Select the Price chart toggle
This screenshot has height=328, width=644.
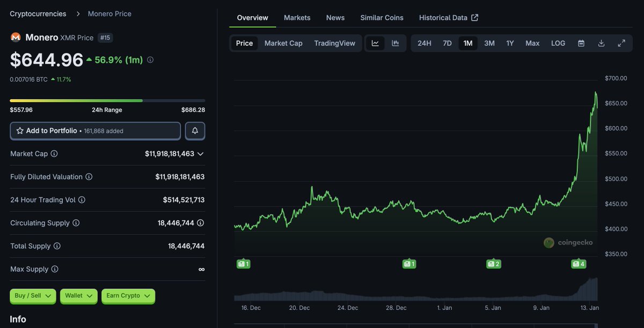tap(244, 43)
